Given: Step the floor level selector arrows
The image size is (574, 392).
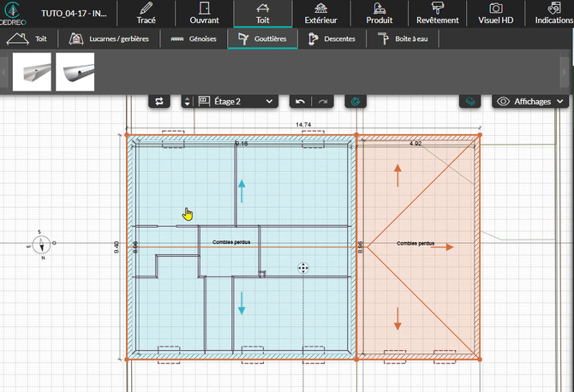Looking at the screenshot, I should pos(188,101).
